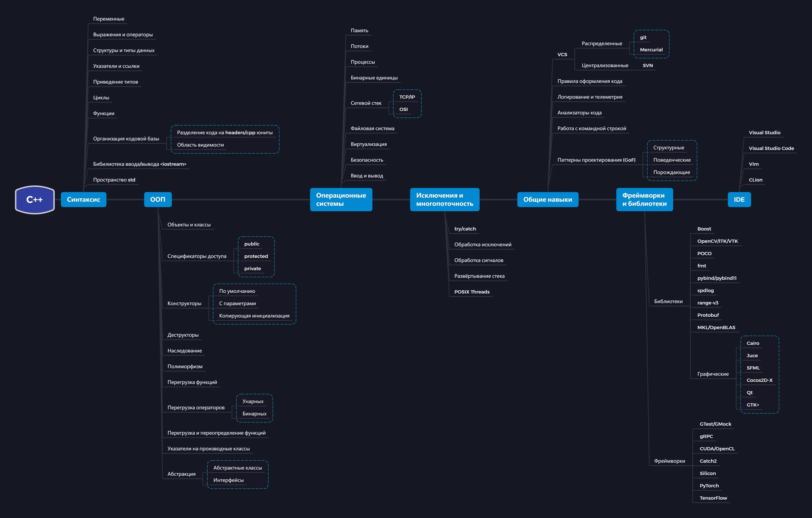
Task: Select the ООП main node
Action: (x=158, y=200)
